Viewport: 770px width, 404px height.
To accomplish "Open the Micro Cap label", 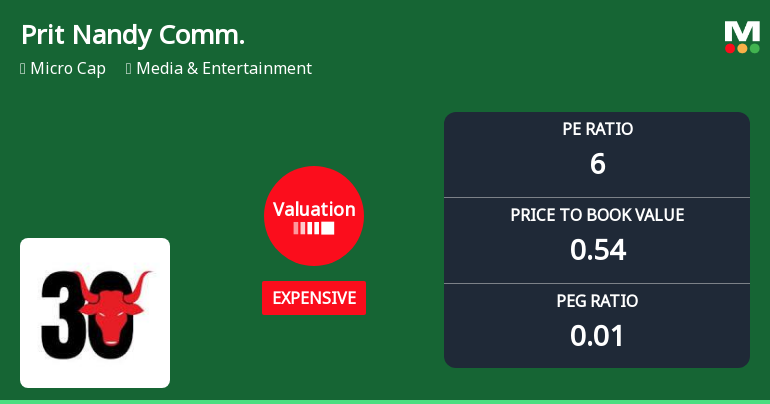I will click(x=68, y=69).
